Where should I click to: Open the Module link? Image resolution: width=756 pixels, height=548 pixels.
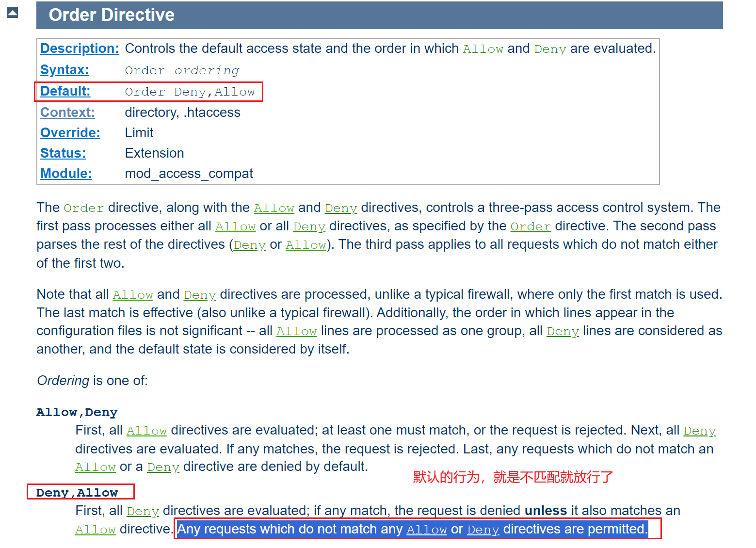tap(66, 174)
